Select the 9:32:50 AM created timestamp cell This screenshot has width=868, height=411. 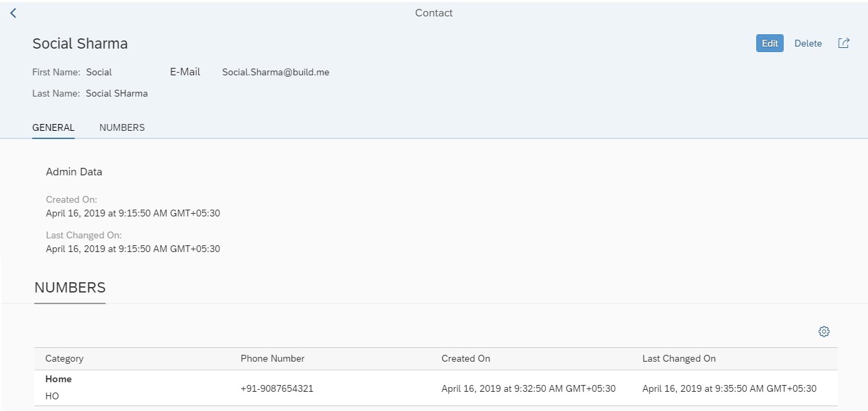tap(529, 388)
